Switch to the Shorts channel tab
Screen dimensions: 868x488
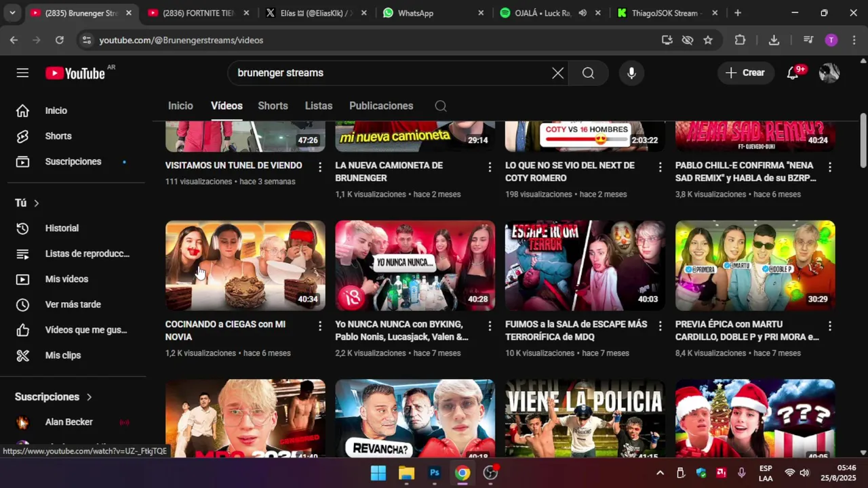[273, 106]
